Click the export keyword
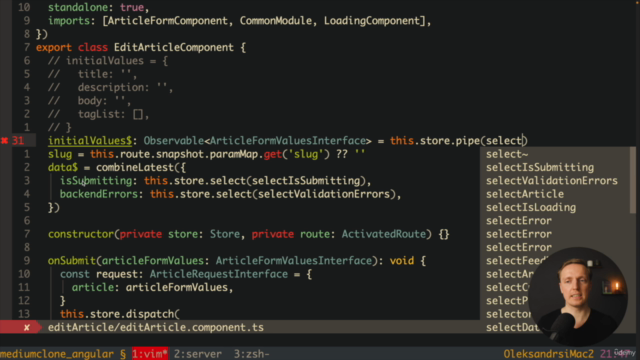The image size is (640, 360). coord(53,47)
